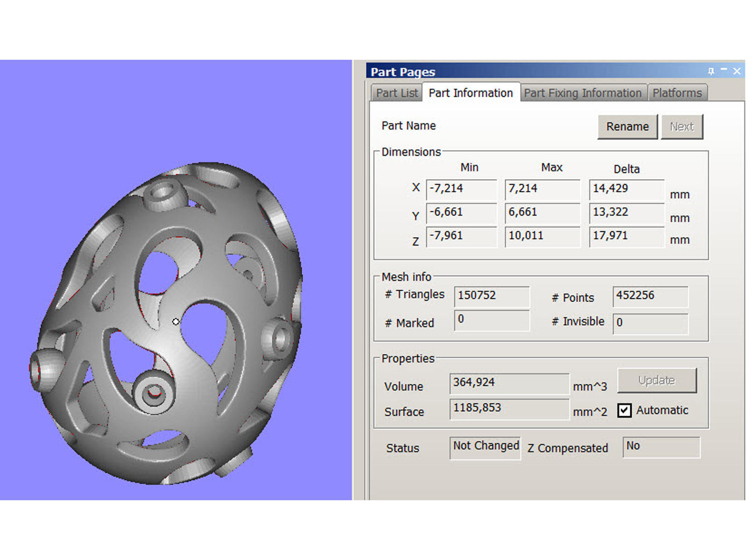Click the Triangles count field 150752
This screenshot has height=560, width=747.
(x=492, y=296)
